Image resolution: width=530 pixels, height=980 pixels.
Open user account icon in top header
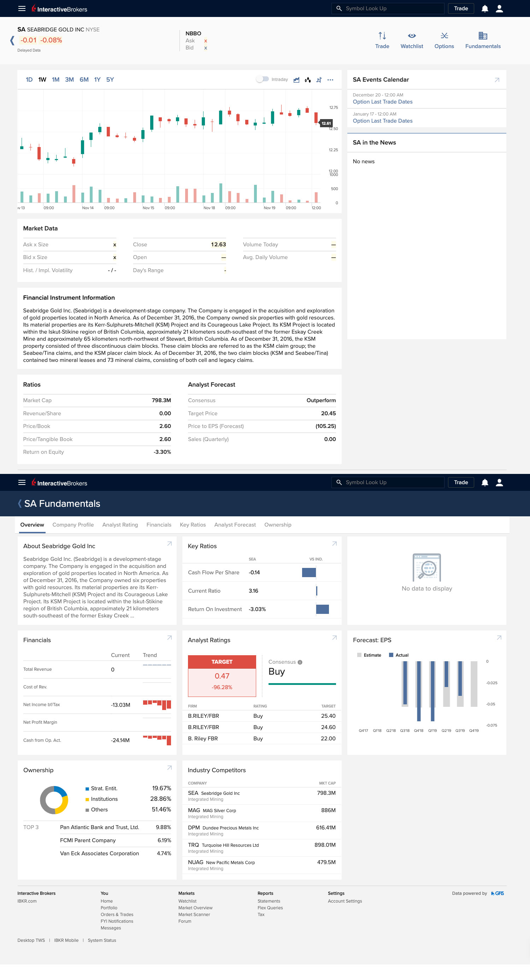(499, 8)
